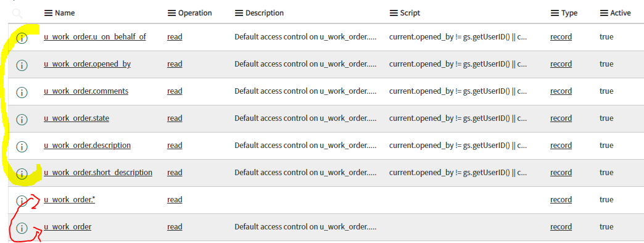Open the Active column options menu
Viewport: 644px width, 243px height.
604,13
